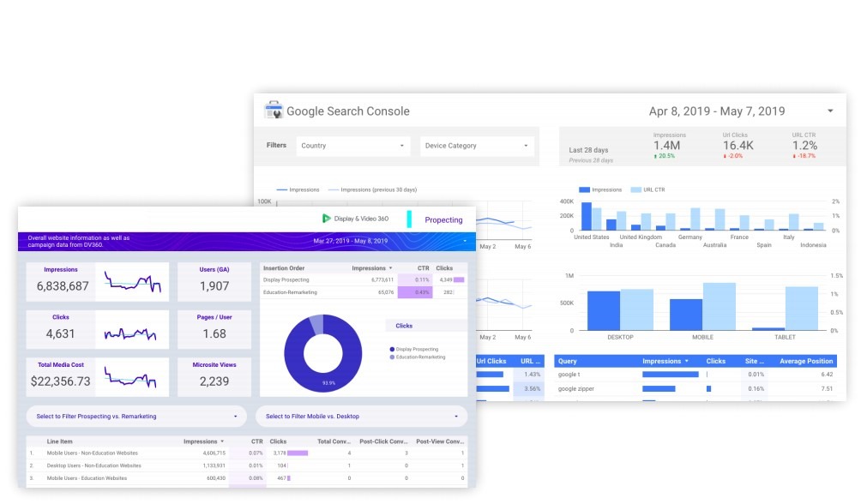This screenshot has height=504, width=861.
Task: Click the Total Media Cost $22,356.73 scorecard
Action: pyautogui.click(x=60, y=377)
